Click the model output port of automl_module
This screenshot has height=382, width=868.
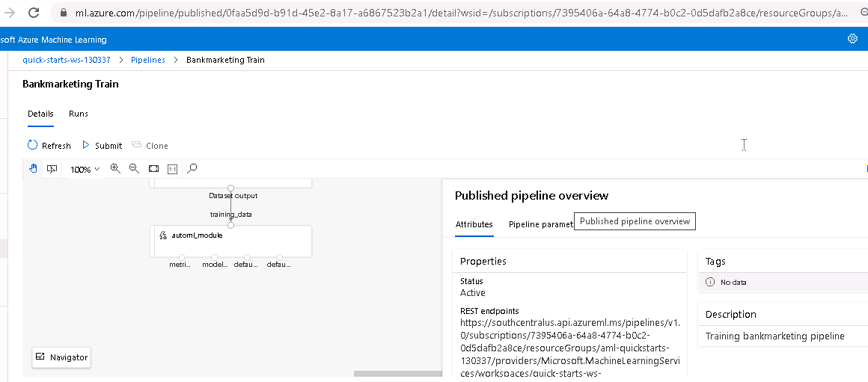click(214, 257)
